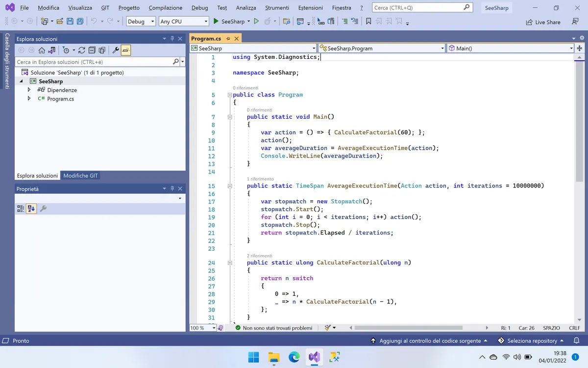Screen dimensions: 588x368
Task: Collapse all nodes in Solution Explorer
Action: 92,50
